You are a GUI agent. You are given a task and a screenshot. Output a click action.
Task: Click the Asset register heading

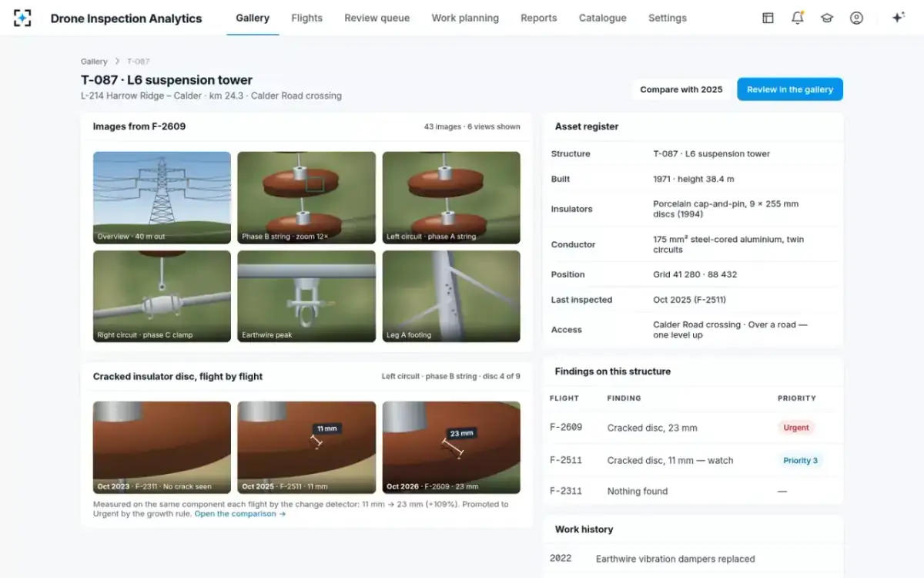pyautogui.click(x=587, y=126)
